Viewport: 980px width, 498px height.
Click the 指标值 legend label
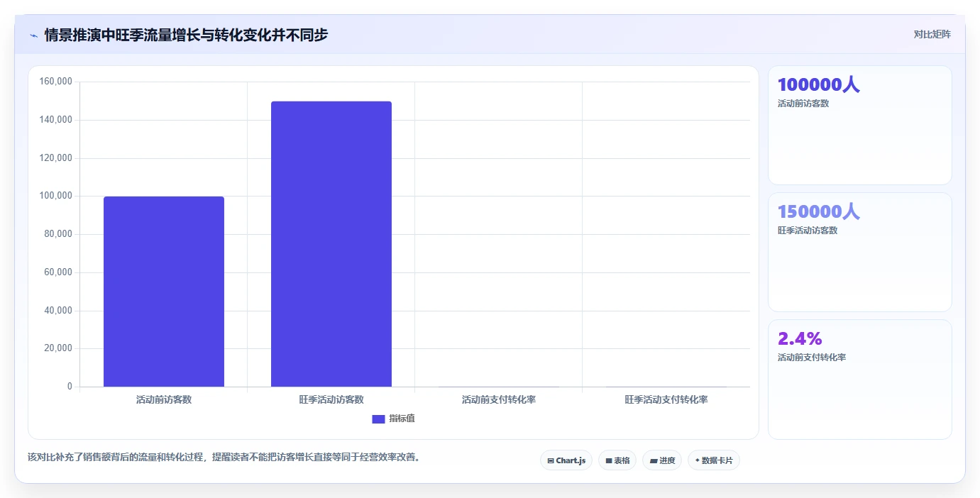click(402, 419)
